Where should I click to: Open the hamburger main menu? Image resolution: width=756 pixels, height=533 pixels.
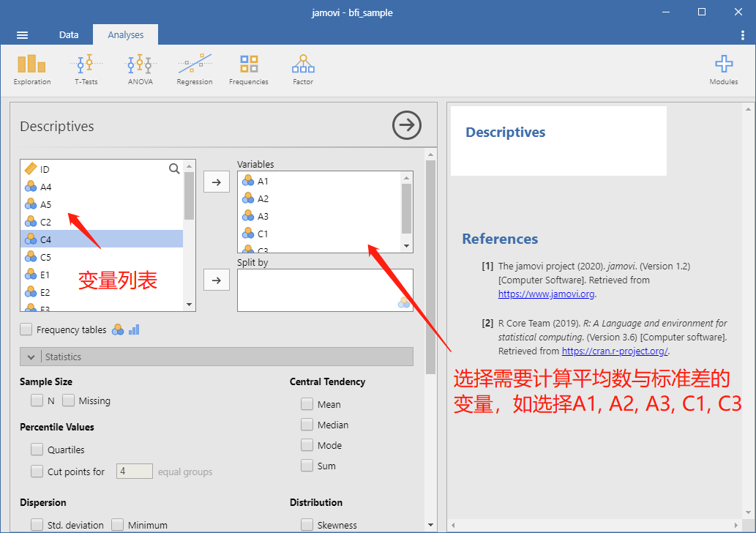click(x=22, y=34)
